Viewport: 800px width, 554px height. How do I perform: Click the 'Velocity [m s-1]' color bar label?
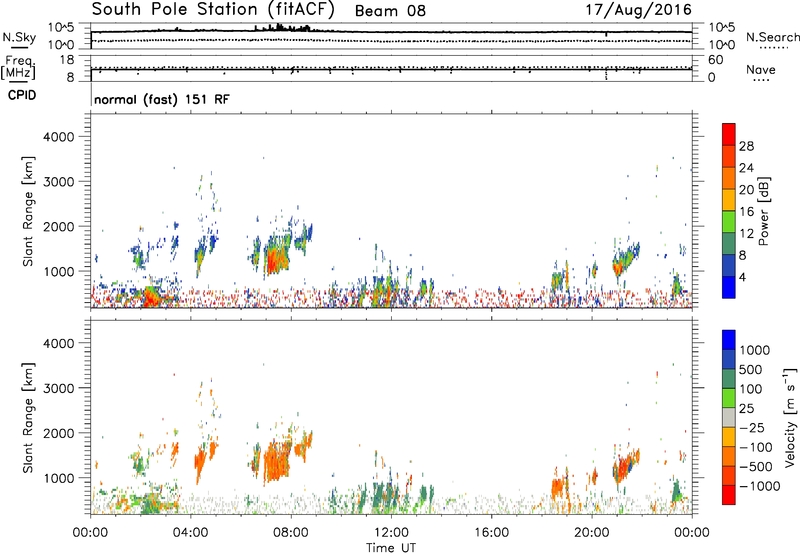790,417
